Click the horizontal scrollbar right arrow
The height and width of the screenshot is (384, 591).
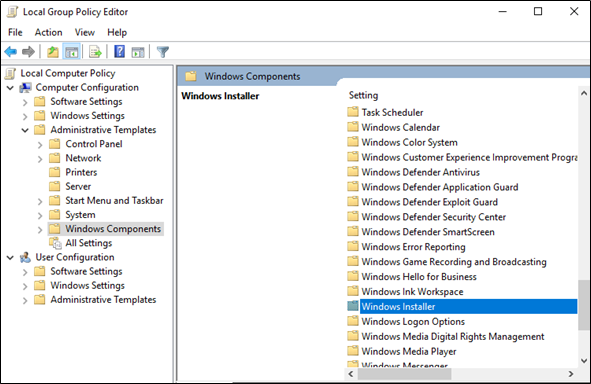point(571,374)
